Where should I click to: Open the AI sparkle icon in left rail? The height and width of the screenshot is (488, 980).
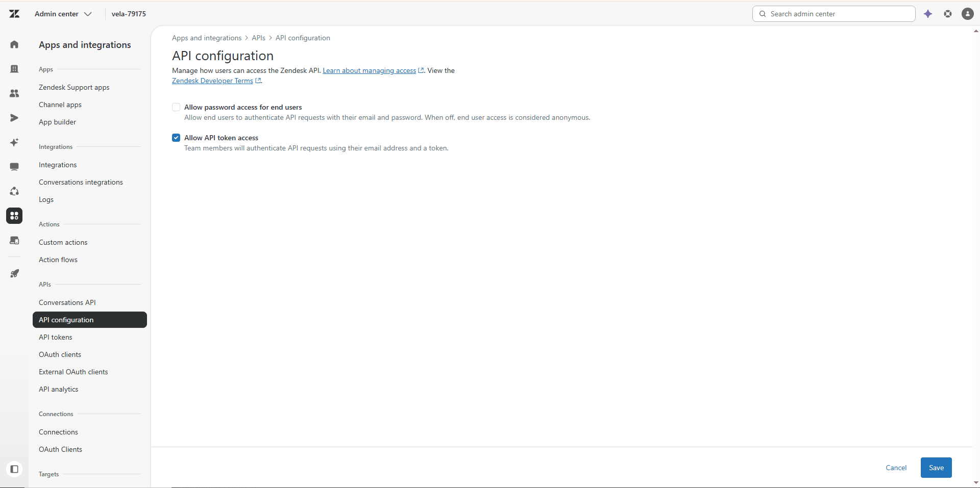pyautogui.click(x=14, y=142)
